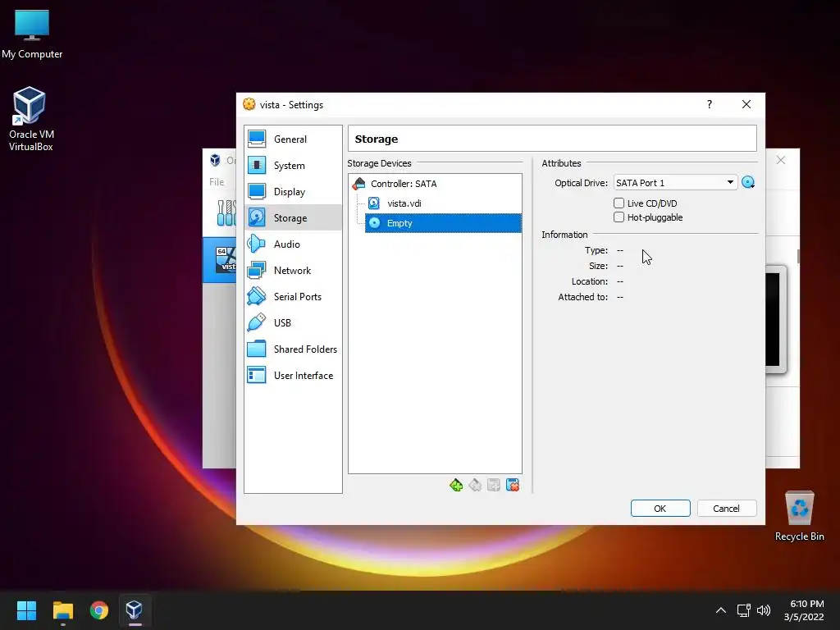
Task: Click Tools icon in VirtualBox Manager window
Action: [225, 213]
